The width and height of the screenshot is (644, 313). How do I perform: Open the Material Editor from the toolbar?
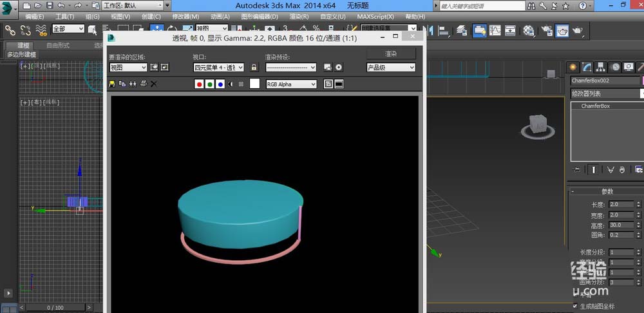pos(529,30)
